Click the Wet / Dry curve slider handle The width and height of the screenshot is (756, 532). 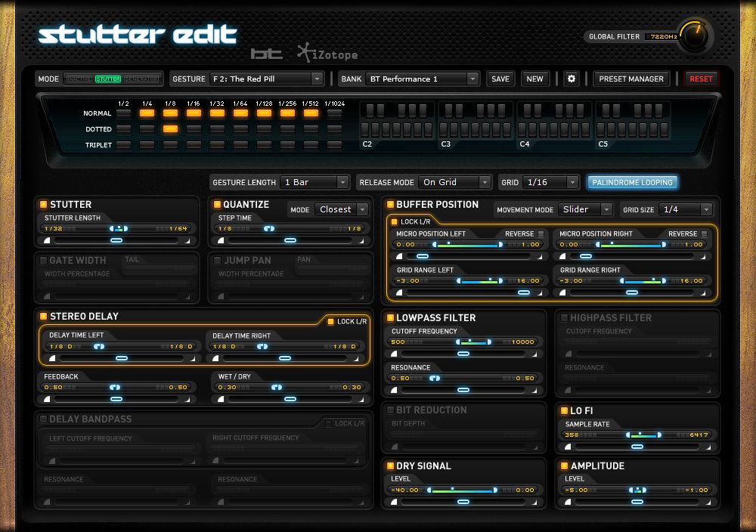point(290,399)
